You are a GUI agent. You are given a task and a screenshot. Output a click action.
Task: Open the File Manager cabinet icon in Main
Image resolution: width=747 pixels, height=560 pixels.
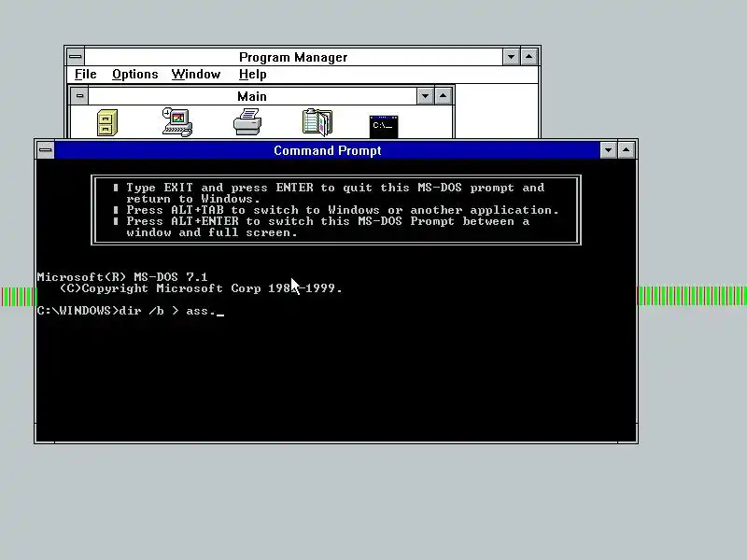pyautogui.click(x=107, y=123)
